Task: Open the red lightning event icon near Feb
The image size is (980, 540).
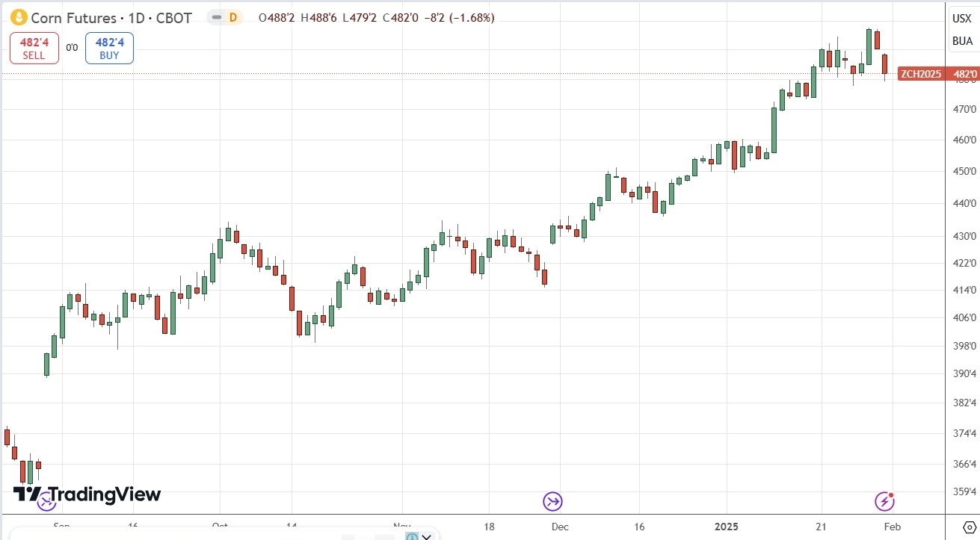Action: click(x=885, y=501)
